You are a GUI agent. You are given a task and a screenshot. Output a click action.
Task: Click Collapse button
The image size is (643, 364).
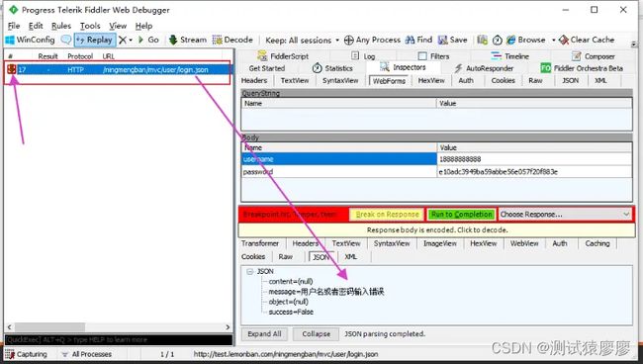coord(317,334)
